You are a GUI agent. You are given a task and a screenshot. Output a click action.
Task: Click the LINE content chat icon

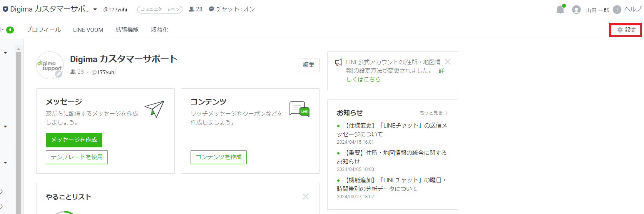pyautogui.click(x=299, y=109)
